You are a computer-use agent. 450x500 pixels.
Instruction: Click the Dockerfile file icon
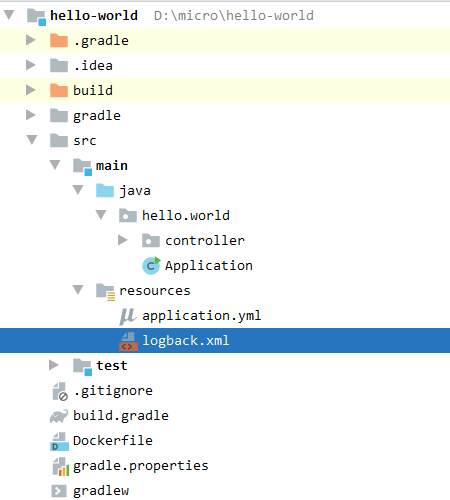(59, 441)
